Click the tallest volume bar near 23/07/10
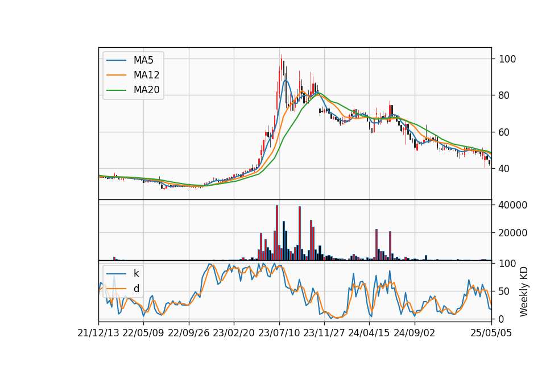Image resolution: width=546 pixels, height=392 pixels. coord(277,233)
